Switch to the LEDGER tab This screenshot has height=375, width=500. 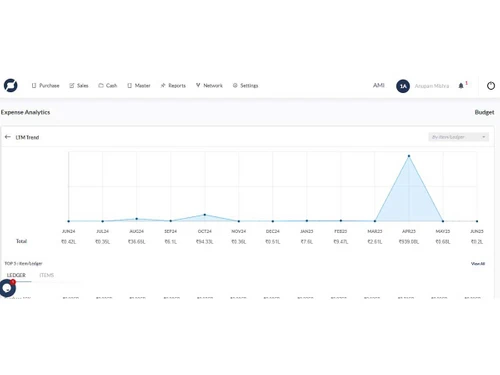click(x=16, y=275)
